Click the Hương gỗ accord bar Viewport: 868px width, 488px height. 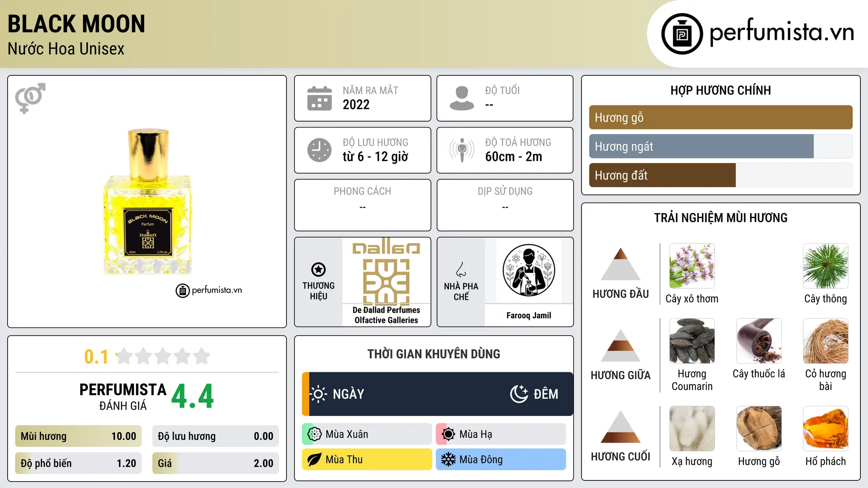pos(721,117)
